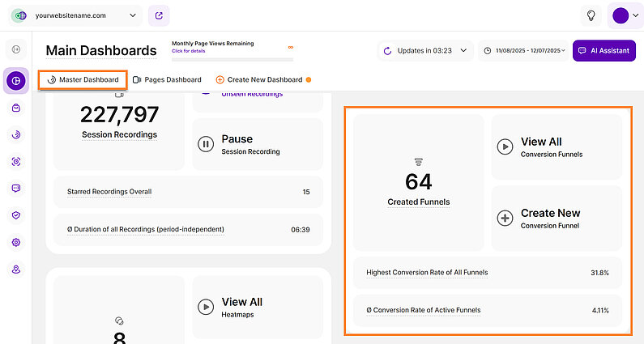Click View All Conversion Funnels

556,147
